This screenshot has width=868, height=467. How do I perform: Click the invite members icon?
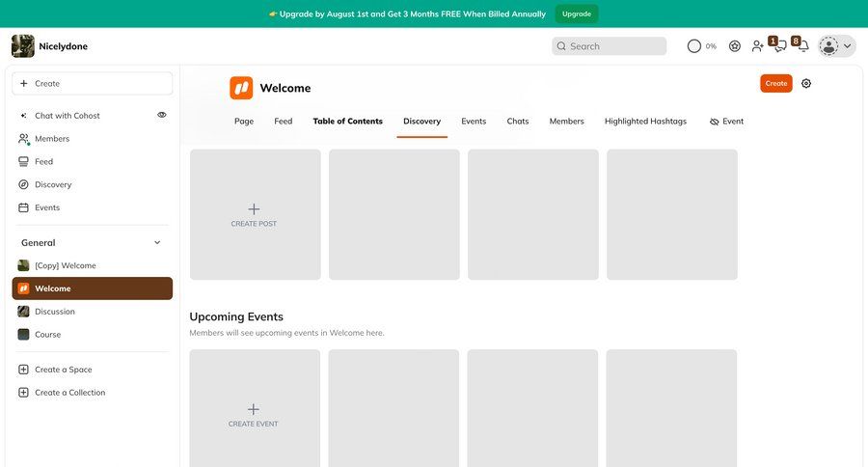coord(758,46)
